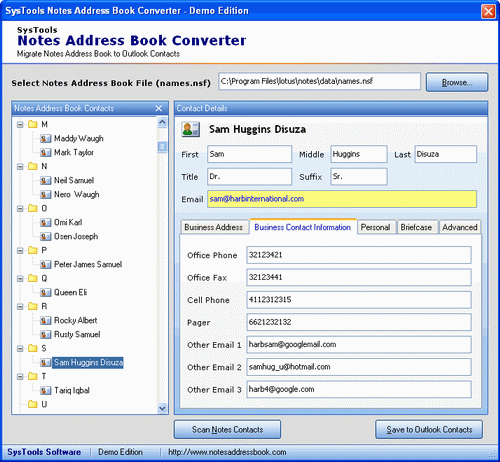500x462 pixels.
Task: Close the Notes Address Book Contacts panel
Action: point(159,108)
